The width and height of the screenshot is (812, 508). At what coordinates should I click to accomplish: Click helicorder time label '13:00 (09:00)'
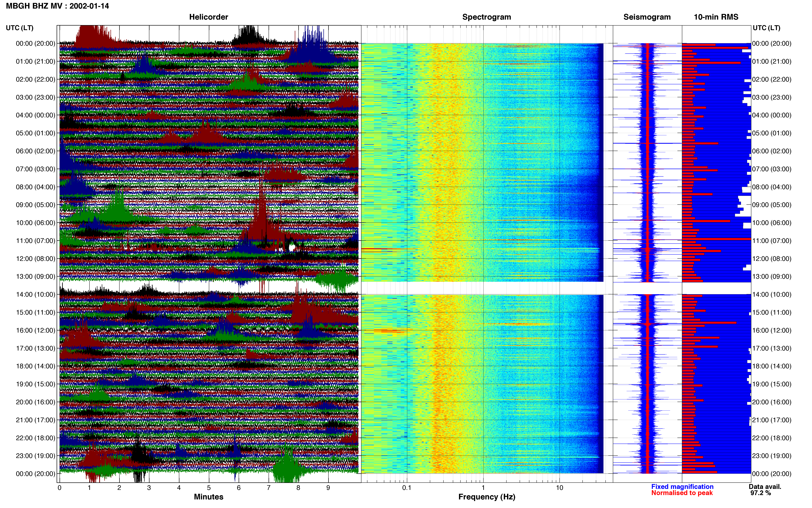point(36,277)
